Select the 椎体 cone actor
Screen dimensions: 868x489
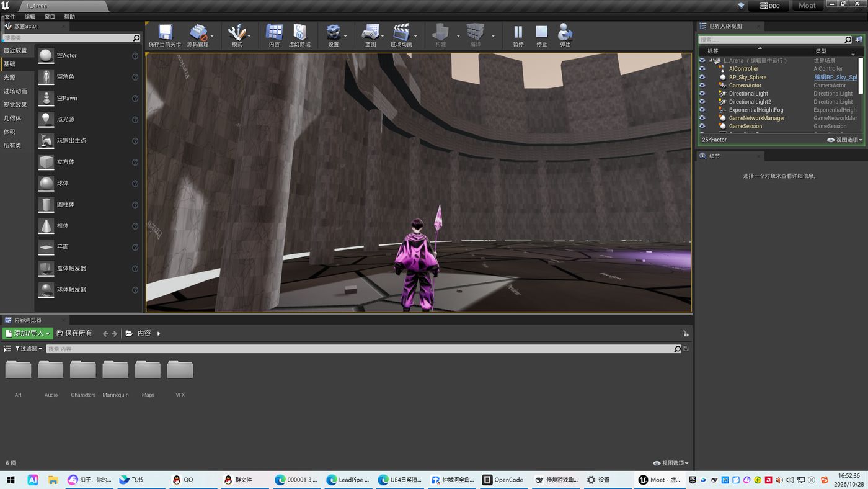pos(88,226)
